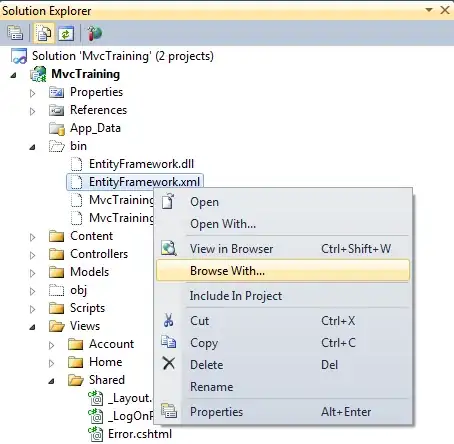This screenshot has width=454, height=444.
Task: Open the Solution Explorer window position dropdown arrow
Action: tap(429, 10)
